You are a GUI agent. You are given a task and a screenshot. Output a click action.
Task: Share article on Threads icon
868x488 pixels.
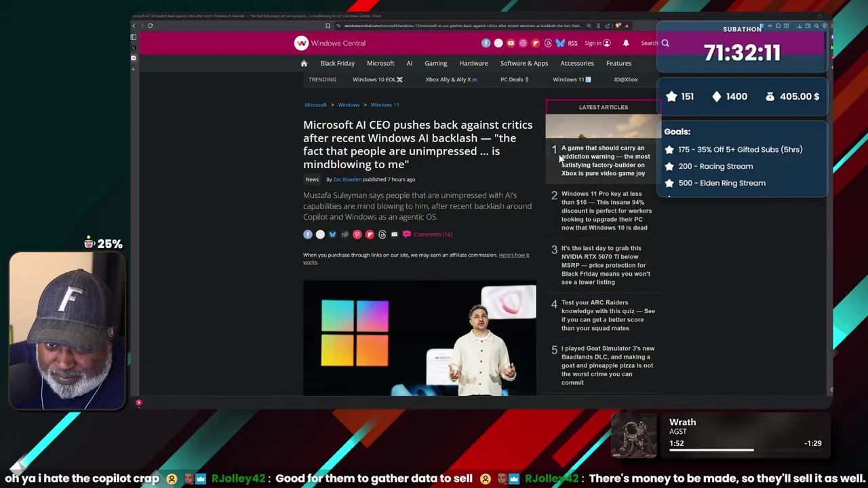click(x=382, y=235)
